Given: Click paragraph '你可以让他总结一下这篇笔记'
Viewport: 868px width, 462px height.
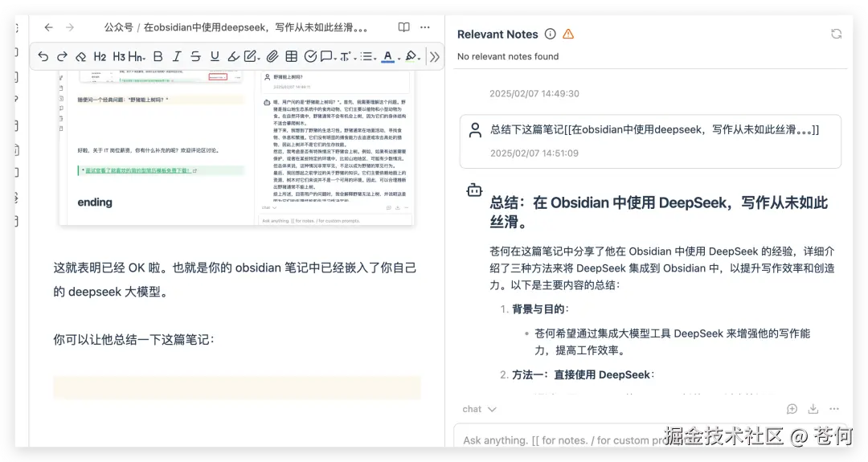Looking at the screenshot, I should (133, 339).
